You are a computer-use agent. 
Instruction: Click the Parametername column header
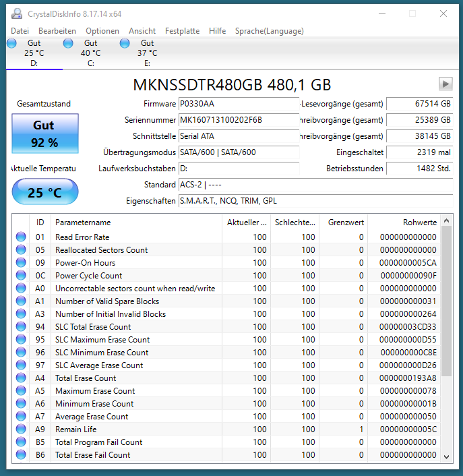pos(136,222)
